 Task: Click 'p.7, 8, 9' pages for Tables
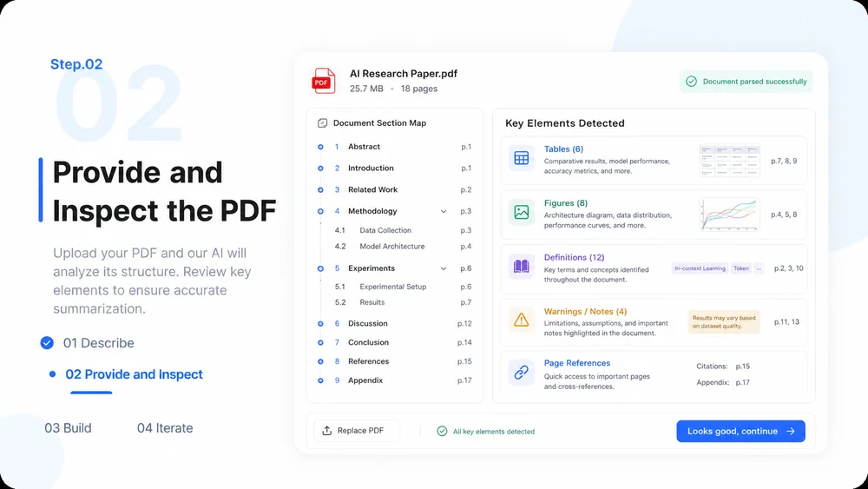coord(784,162)
